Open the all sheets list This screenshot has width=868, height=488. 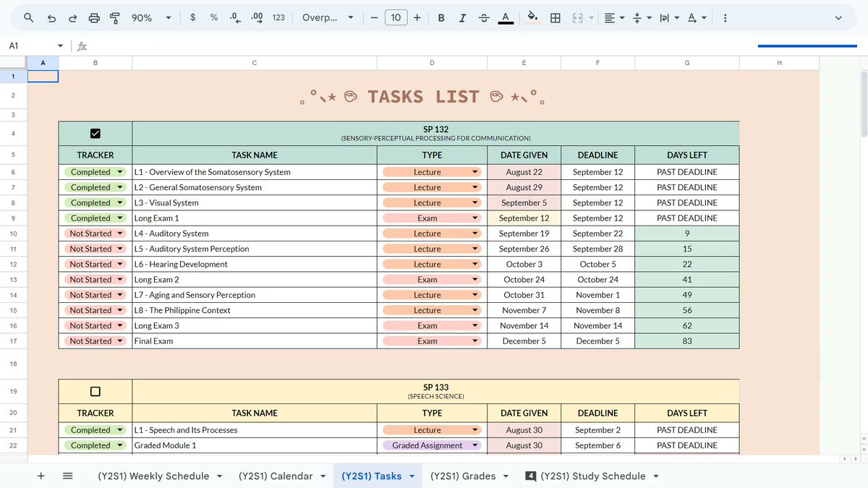67,476
